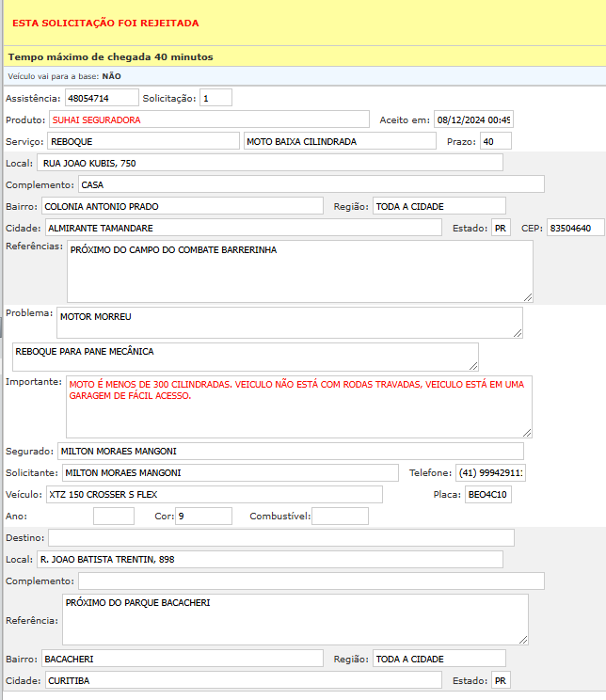Image resolution: width=606 pixels, height=700 pixels.
Task: Focus the Referências text area
Action: pos(299,270)
